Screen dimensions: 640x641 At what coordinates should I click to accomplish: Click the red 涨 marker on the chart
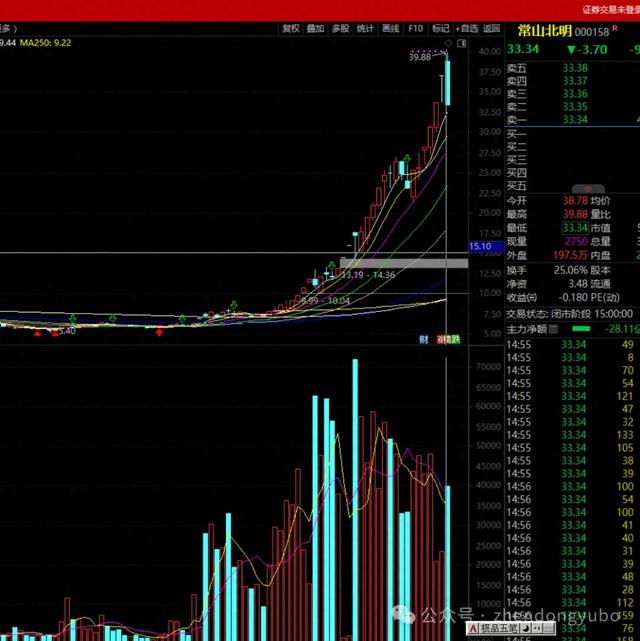442,340
